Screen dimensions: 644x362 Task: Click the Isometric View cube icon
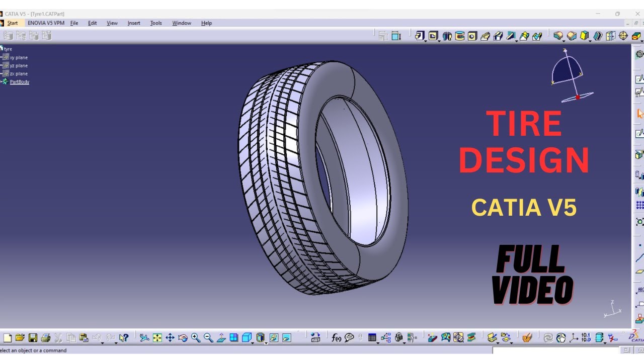tap(247, 338)
